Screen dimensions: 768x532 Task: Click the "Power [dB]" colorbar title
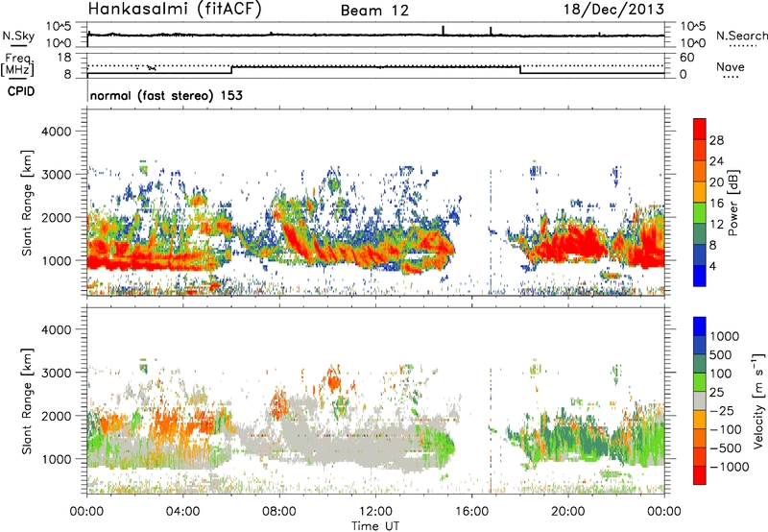click(733, 203)
